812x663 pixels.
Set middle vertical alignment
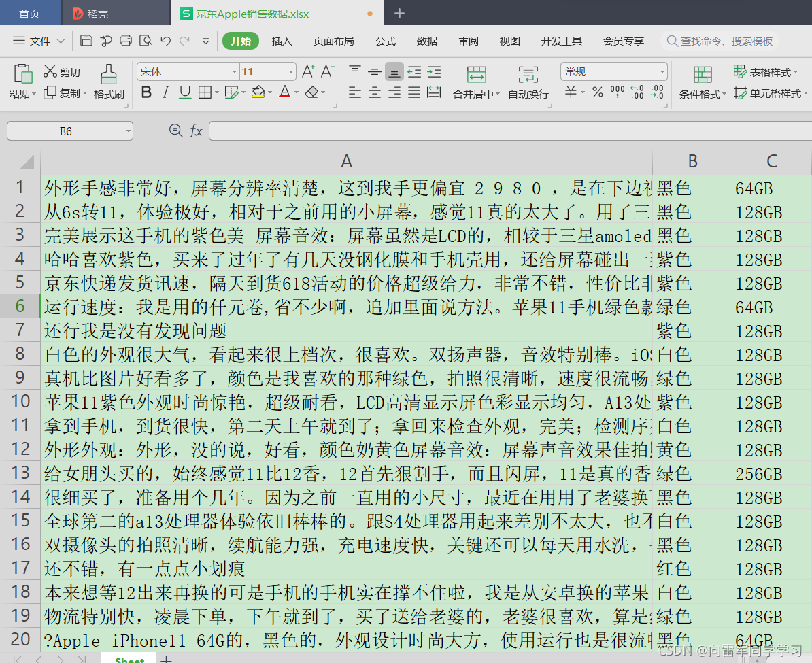tap(375, 71)
